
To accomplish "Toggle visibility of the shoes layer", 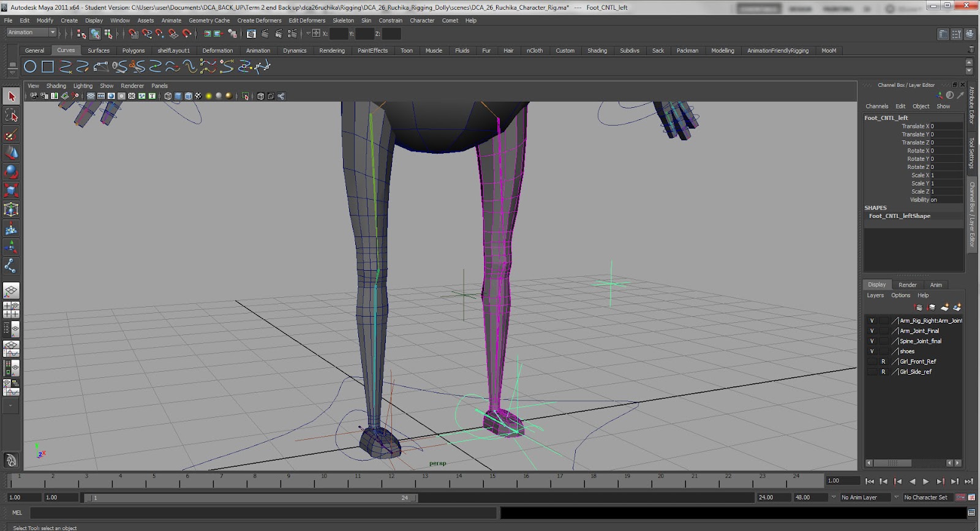I will [x=872, y=352].
